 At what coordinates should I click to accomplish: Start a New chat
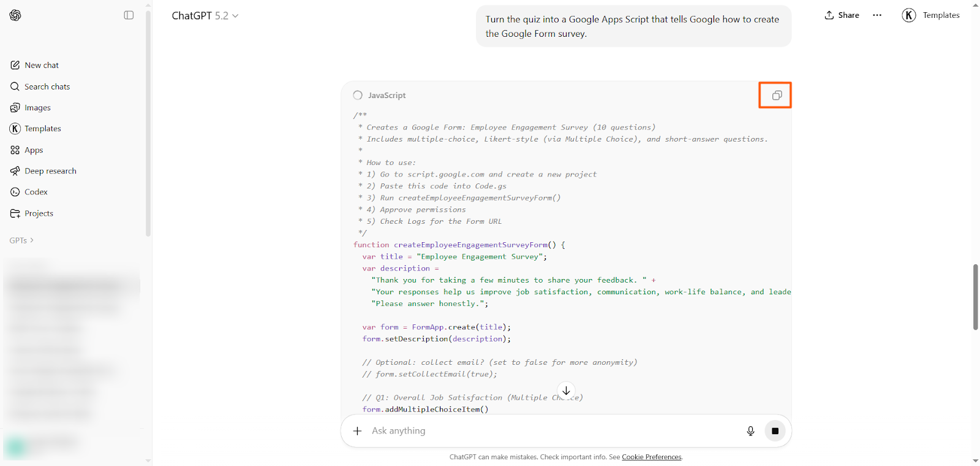42,65
